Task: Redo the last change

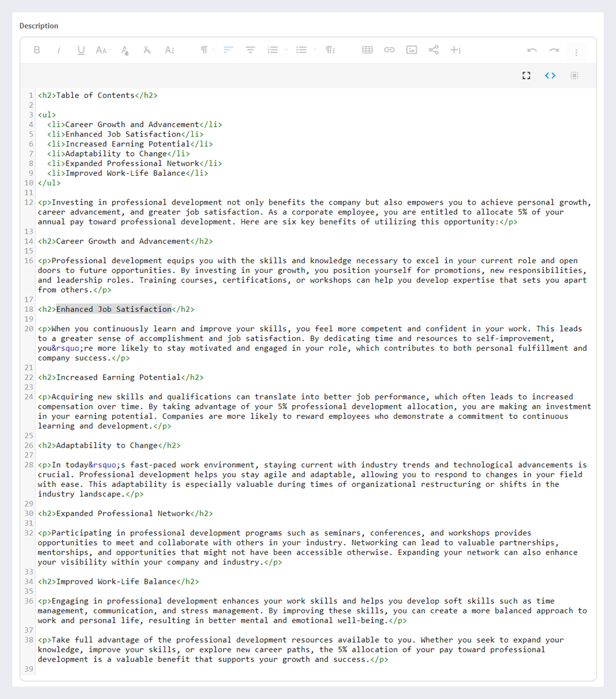Action: [x=554, y=50]
